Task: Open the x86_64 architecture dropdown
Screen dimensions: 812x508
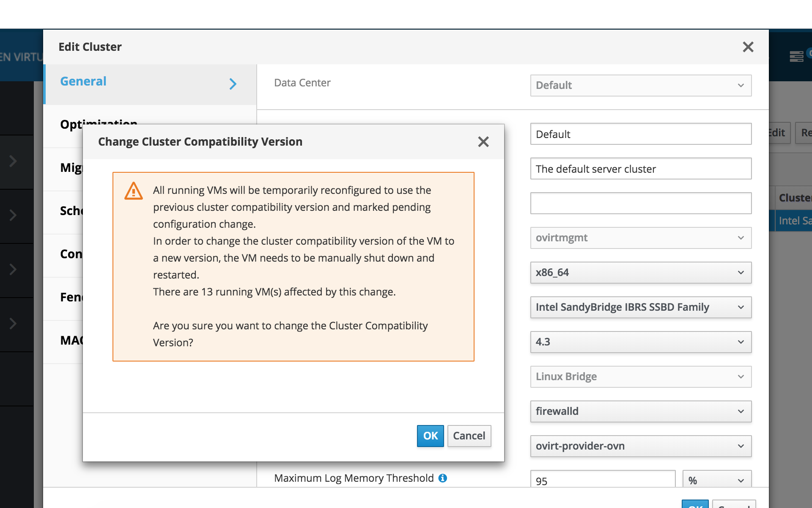Action: point(640,273)
